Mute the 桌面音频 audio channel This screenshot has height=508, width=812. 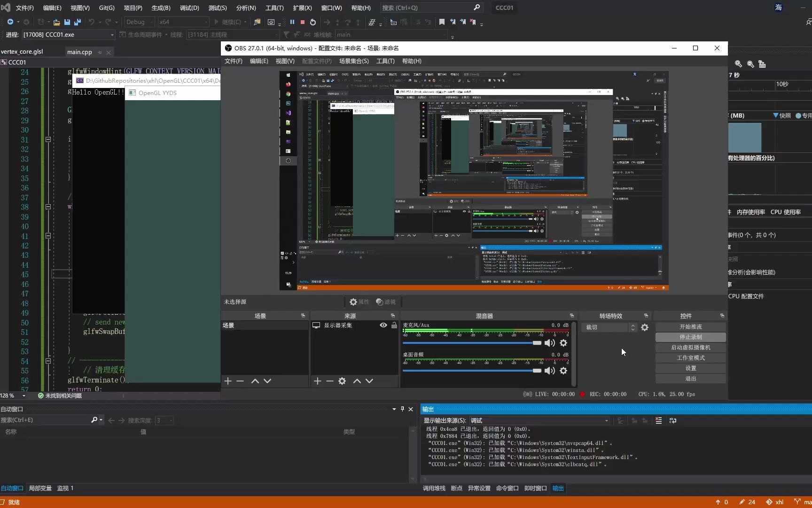point(549,371)
